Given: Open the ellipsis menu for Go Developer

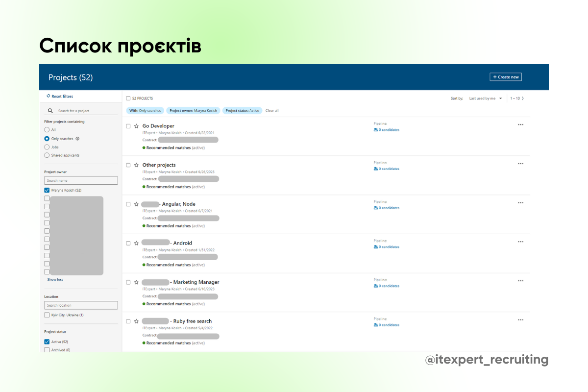Looking at the screenshot, I should click(x=520, y=124).
